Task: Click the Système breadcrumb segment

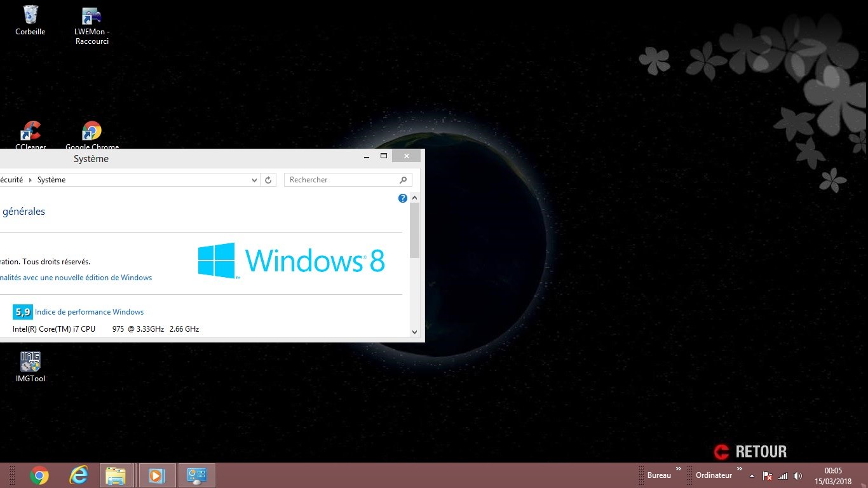Action: tap(51, 180)
